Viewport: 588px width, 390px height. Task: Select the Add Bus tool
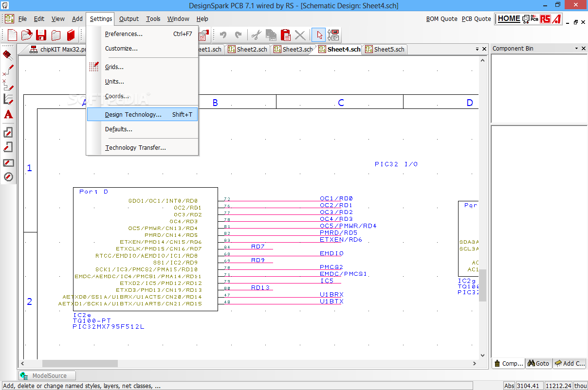click(8, 100)
